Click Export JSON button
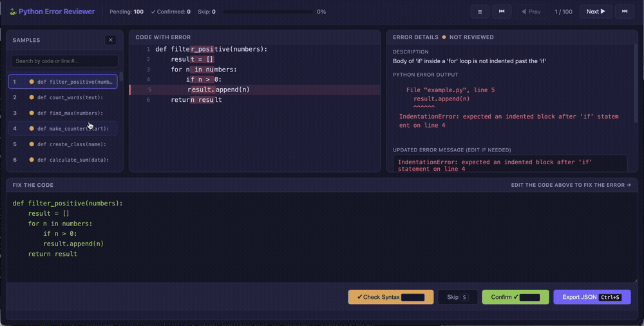 pos(592,297)
